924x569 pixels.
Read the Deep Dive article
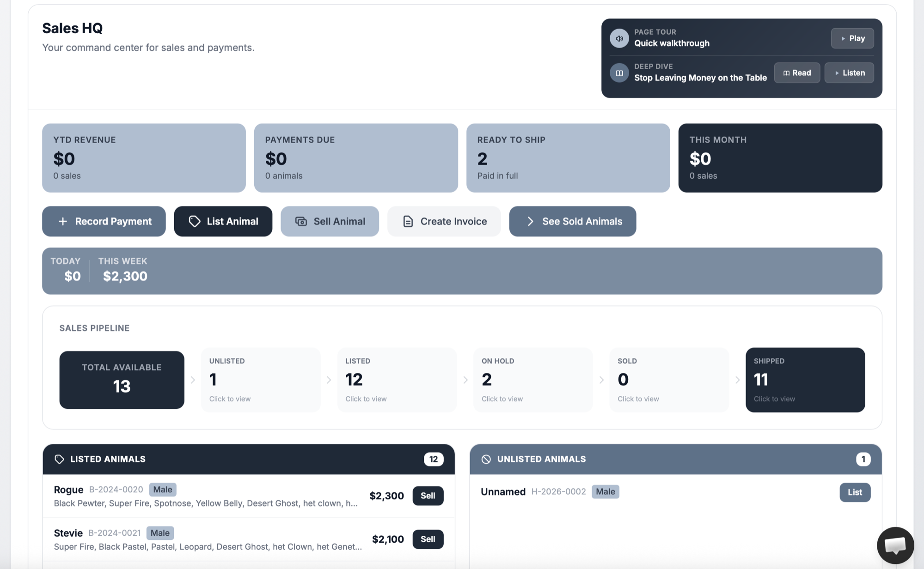(x=796, y=73)
